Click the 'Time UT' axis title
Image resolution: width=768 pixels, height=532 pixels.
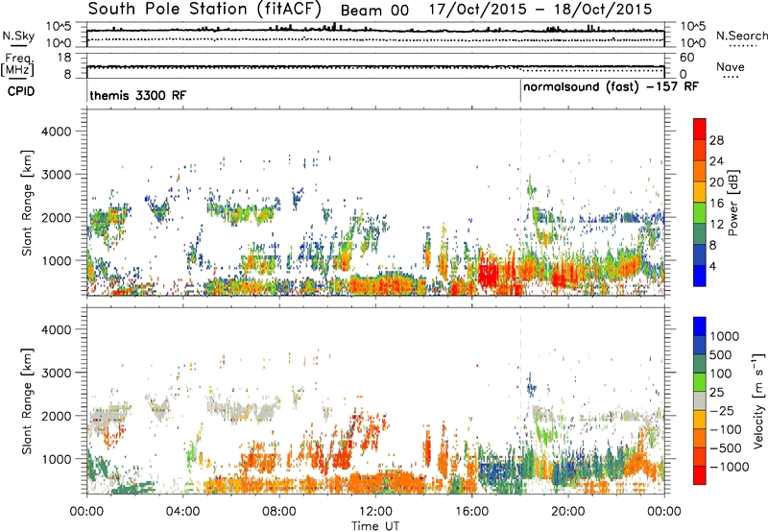375,526
